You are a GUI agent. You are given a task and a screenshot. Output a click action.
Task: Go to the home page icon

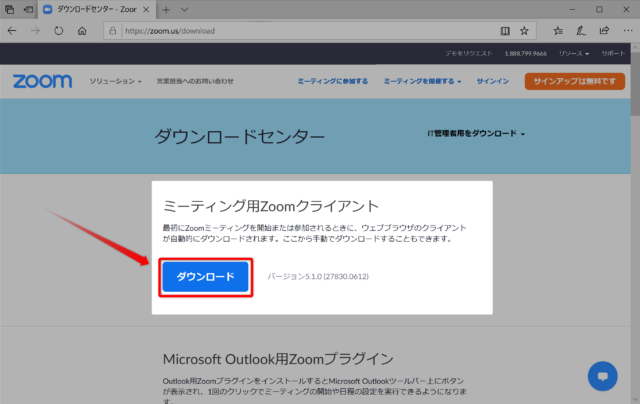pos(82,31)
